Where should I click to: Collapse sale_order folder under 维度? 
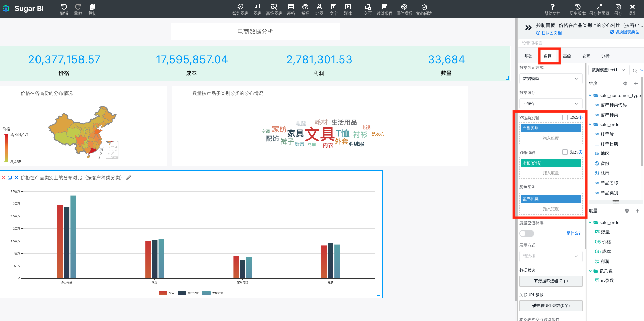[590, 124]
